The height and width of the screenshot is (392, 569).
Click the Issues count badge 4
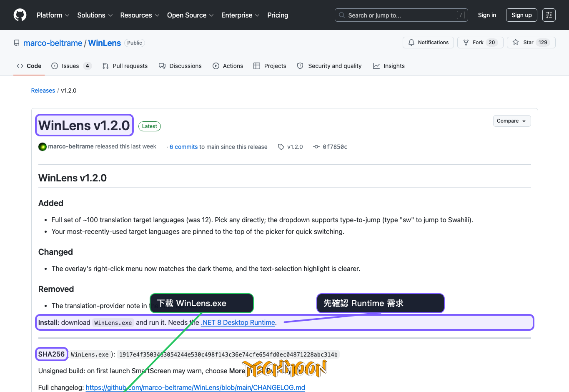coord(87,66)
